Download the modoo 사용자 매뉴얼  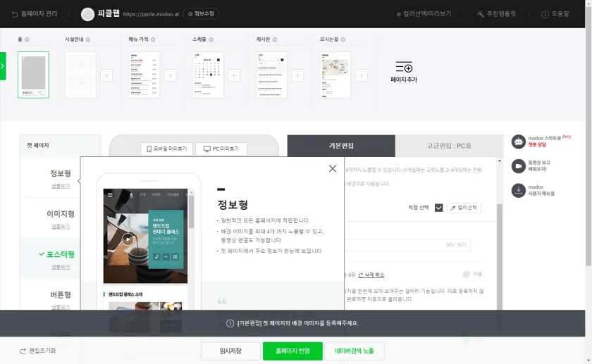tap(519, 190)
